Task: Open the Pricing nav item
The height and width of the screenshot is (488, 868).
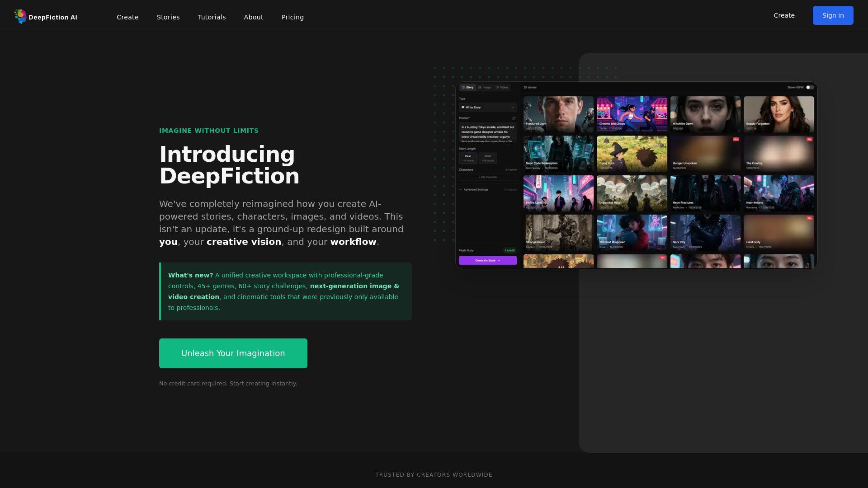Action: tap(292, 17)
